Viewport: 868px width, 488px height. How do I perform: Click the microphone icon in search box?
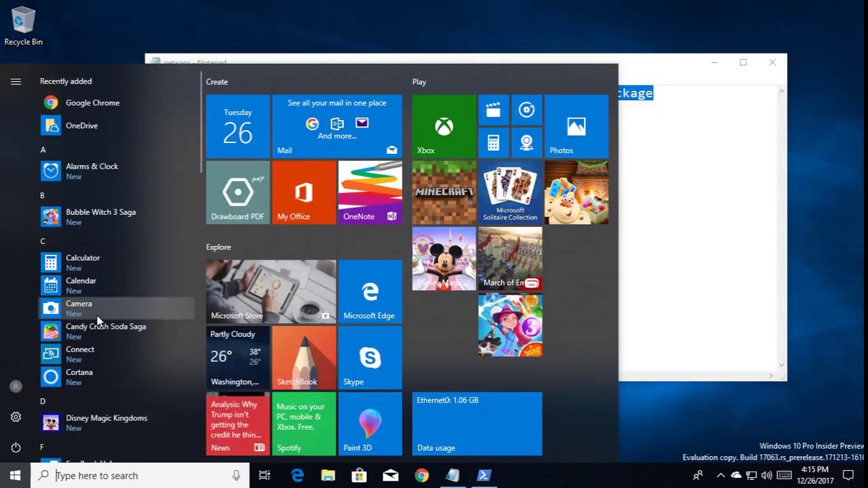pyautogui.click(x=236, y=476)
